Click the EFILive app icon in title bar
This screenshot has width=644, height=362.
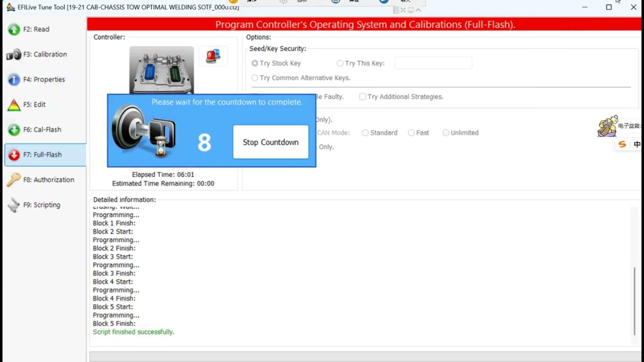click(11, 7)
